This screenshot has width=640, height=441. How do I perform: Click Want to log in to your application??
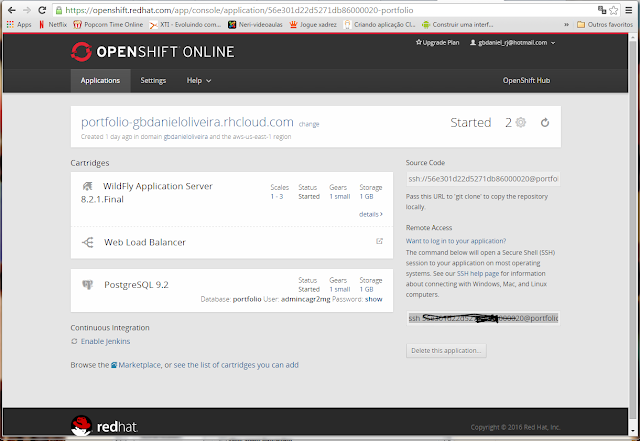[456, 241]
